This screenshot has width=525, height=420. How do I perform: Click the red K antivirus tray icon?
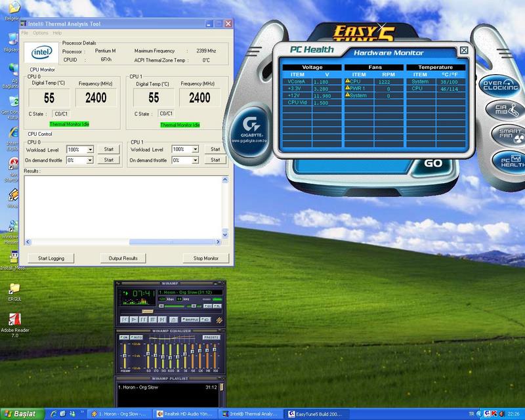(x=494, y=414)
